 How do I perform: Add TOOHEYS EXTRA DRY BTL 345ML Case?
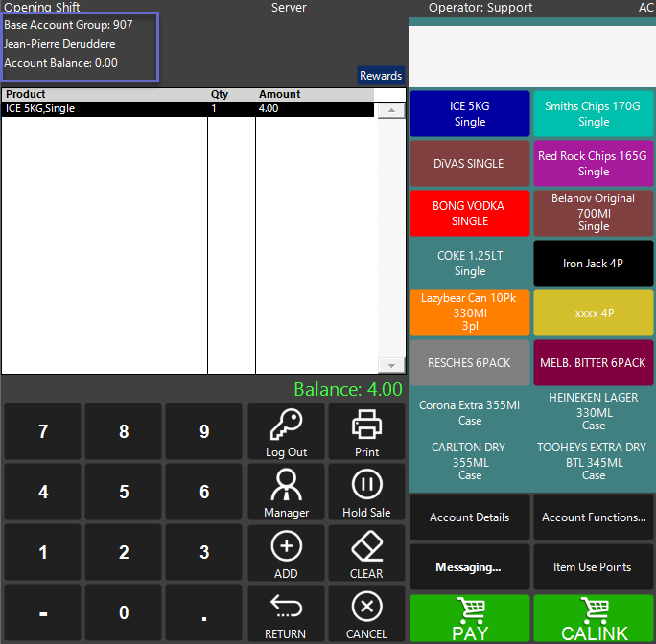click(594, 462)
